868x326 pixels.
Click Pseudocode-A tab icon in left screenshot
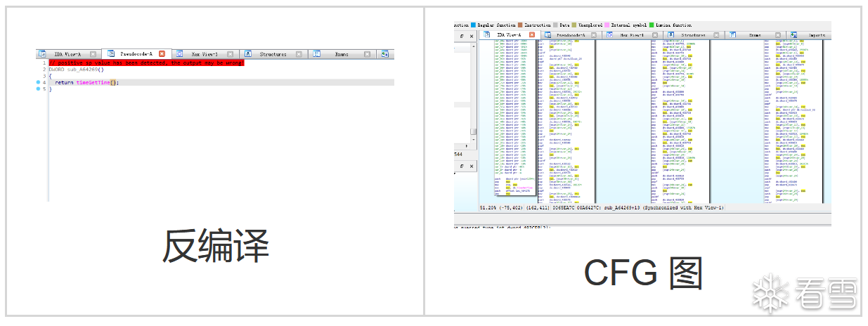click(x=111, y=54)
